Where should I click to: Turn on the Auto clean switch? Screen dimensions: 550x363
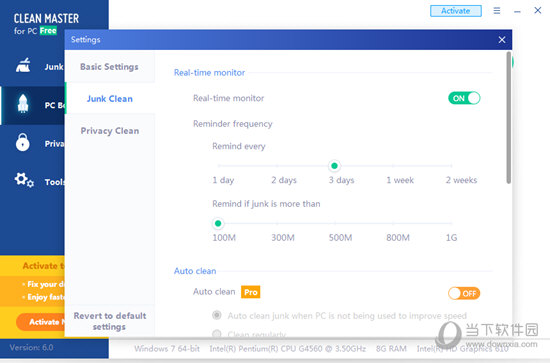[x=464, y=293]
